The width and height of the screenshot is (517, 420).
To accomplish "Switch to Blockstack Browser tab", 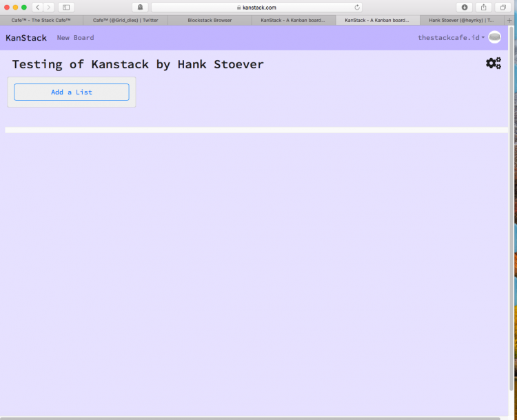I will click(210, 20).
